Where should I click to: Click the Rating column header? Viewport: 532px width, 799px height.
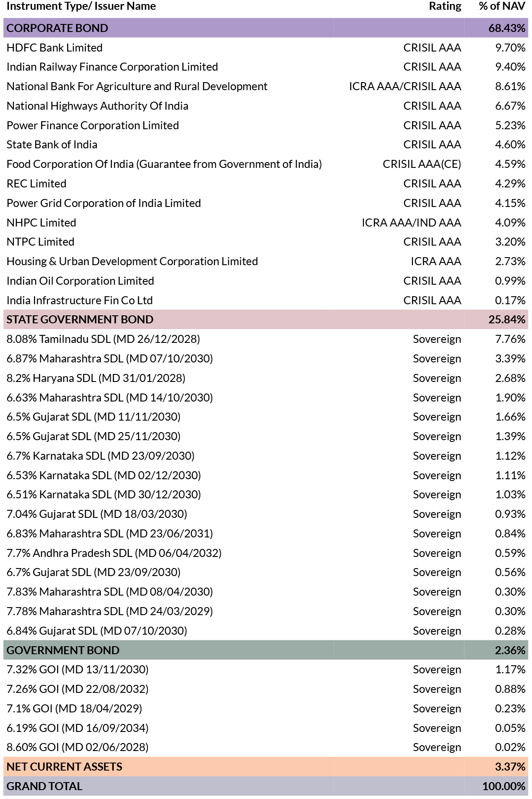click(445, 6)
